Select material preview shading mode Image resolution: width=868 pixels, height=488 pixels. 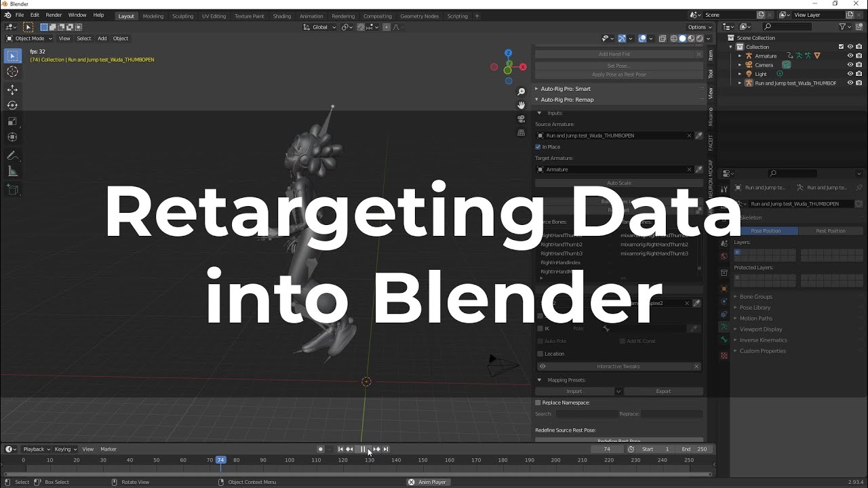692,39
